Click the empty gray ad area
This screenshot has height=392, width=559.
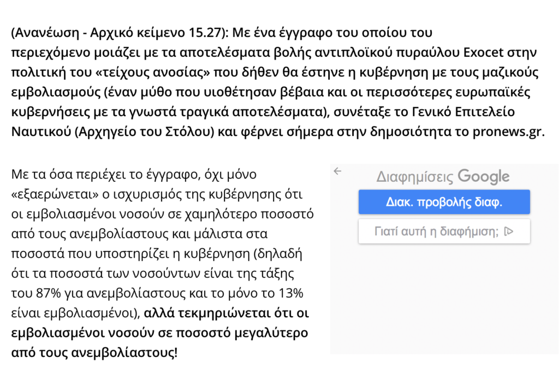(x=444, y=300)
